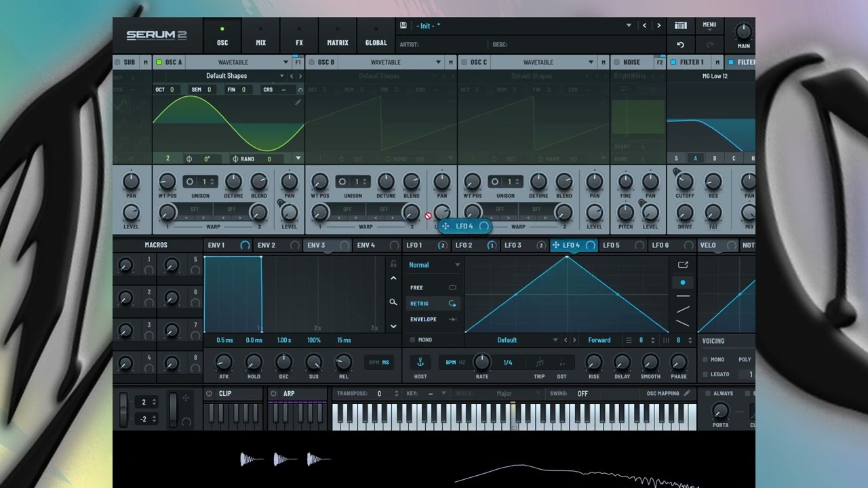Click the Macro 1 modulation ring icon
Image resolution: width=868 pixels, height=488 pixels.
point(149,270)
